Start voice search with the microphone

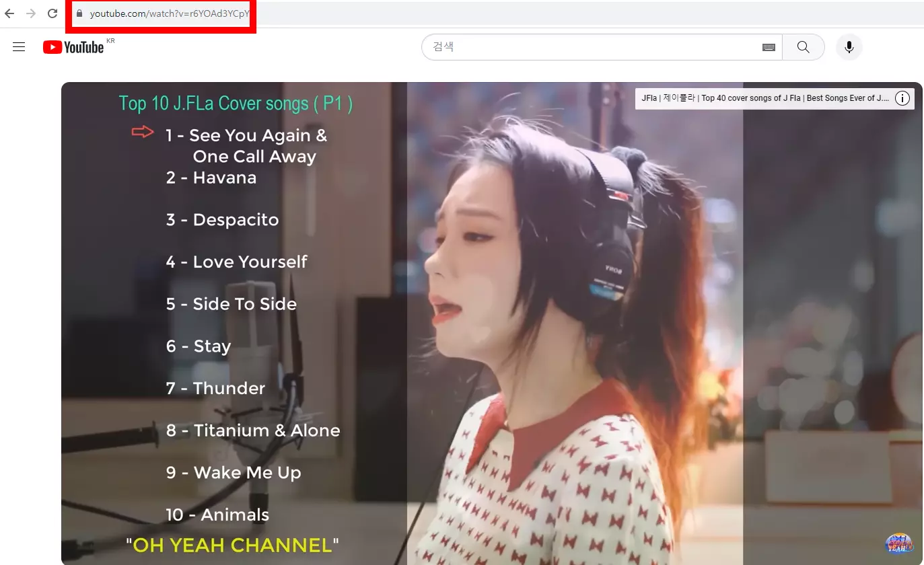pyautogui.click(x=849, y=47)
